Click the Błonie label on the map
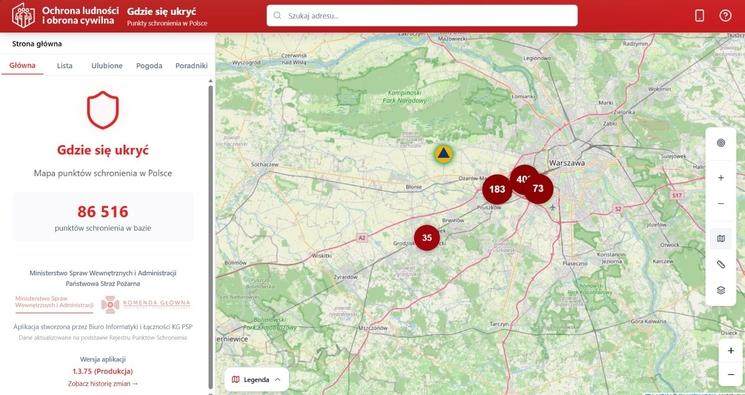Screen dimensions: 745x395 pos(413,187)
